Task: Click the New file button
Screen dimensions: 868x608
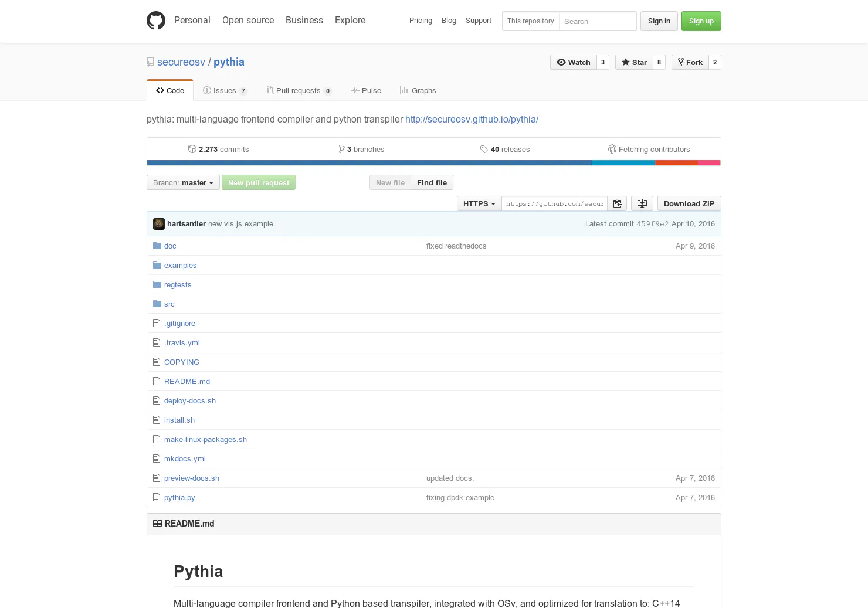Action: click(x=390, y=182)
